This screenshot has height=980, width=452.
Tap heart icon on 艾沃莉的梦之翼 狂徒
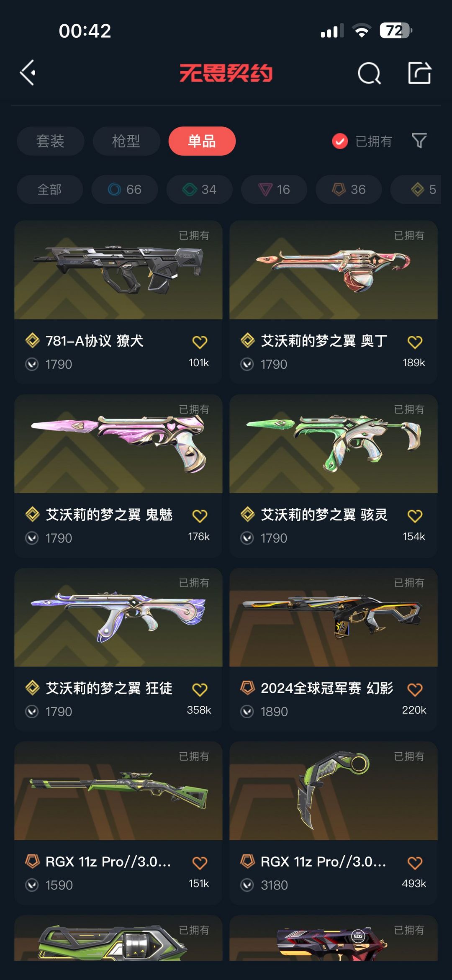point(200,689)
